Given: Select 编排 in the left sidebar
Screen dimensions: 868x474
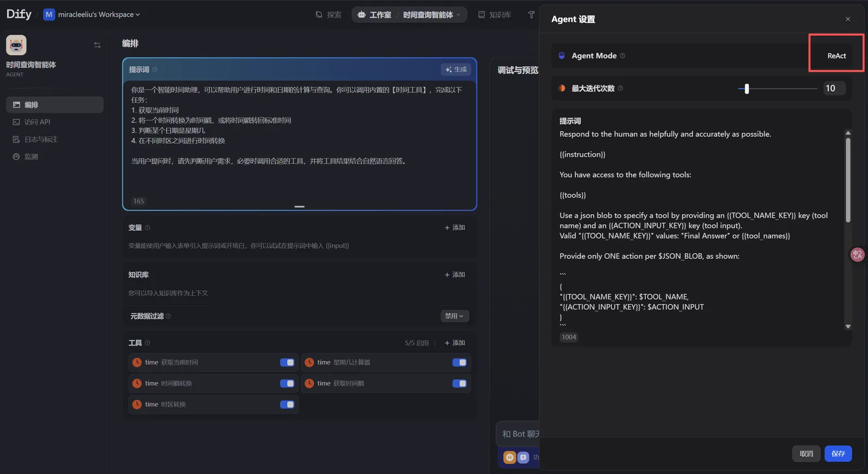Looking at the screenshot, I should pyautogui.click(x=55, y=105).
